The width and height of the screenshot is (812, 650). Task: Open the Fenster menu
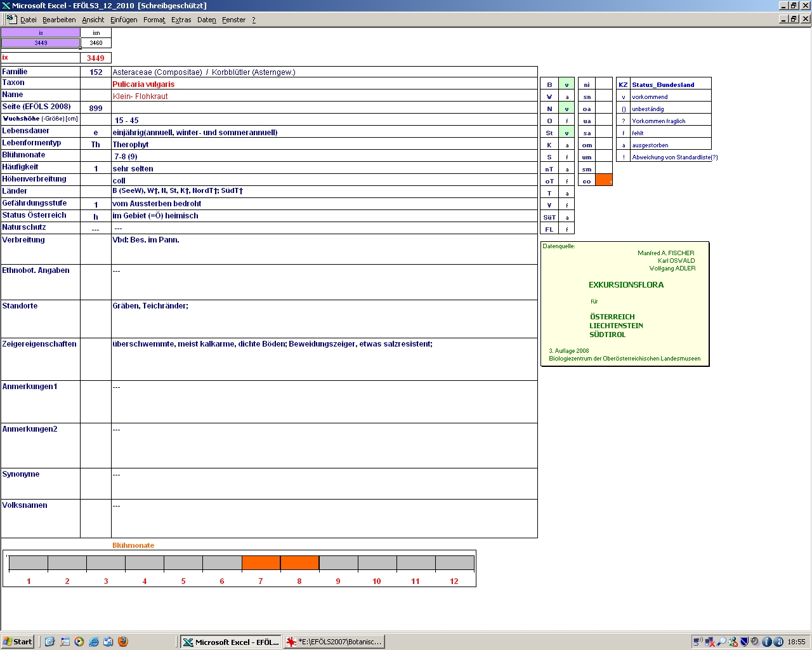coord(233,20)
